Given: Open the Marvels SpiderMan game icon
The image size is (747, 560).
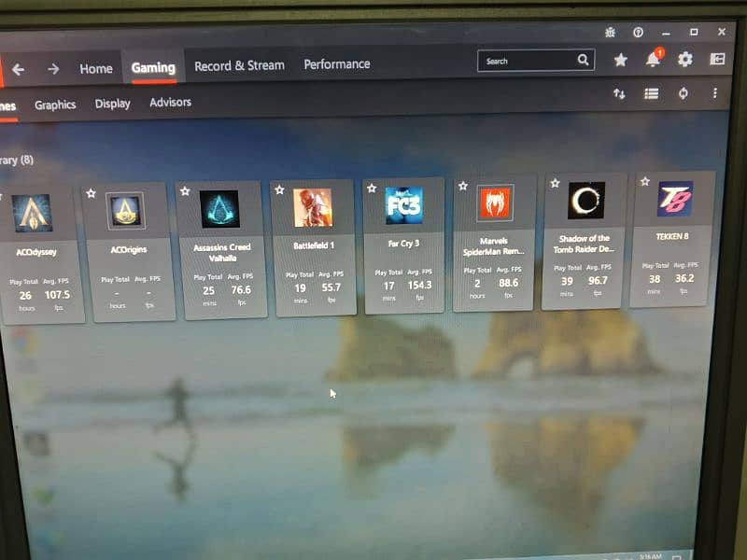Looking at the screenshot, I should point(496,203).
